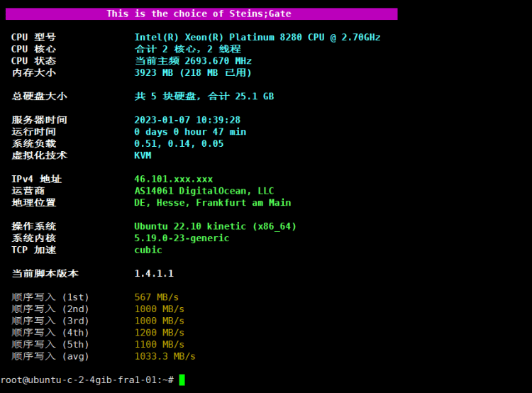This screenshot has height=393, width=532.
Task: Click the Ubuntu 22.10 kinetic OS value
Action: coord(215,226)
